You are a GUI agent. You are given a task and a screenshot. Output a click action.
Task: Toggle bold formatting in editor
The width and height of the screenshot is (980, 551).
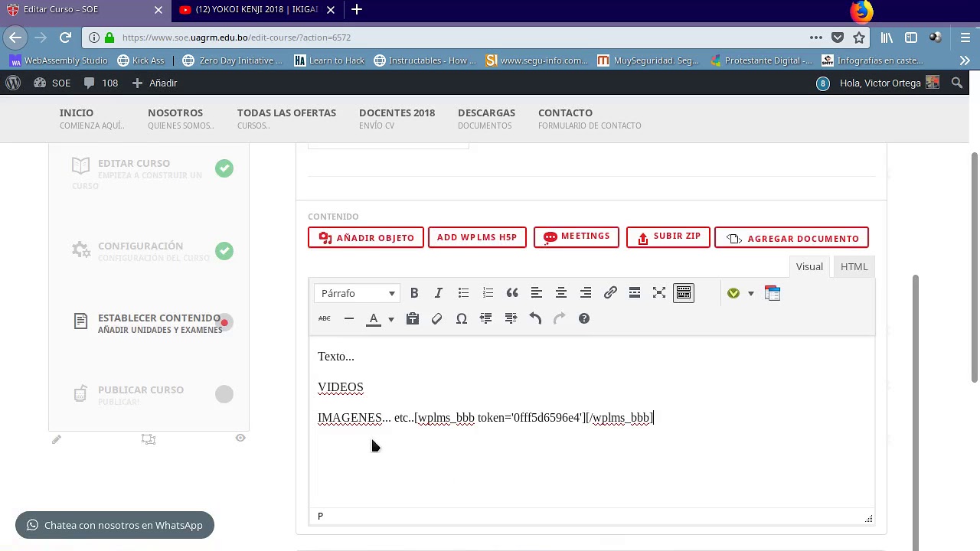[414, 293]
